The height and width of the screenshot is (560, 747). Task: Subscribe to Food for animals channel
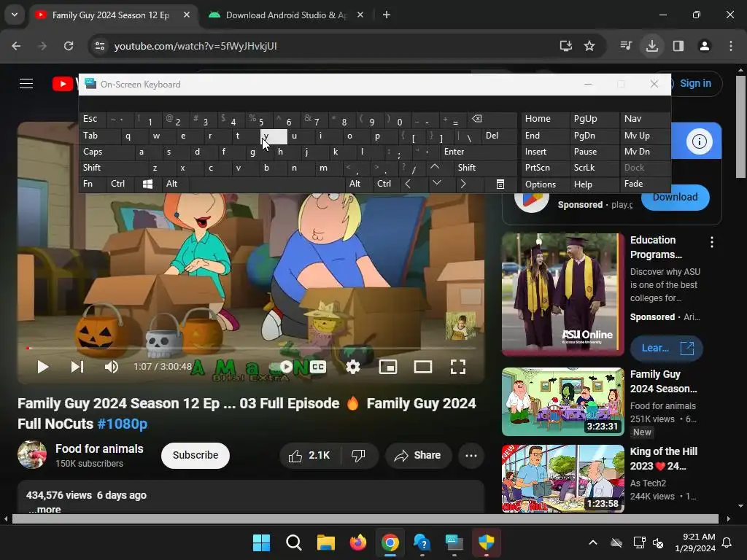pos(196,455)
